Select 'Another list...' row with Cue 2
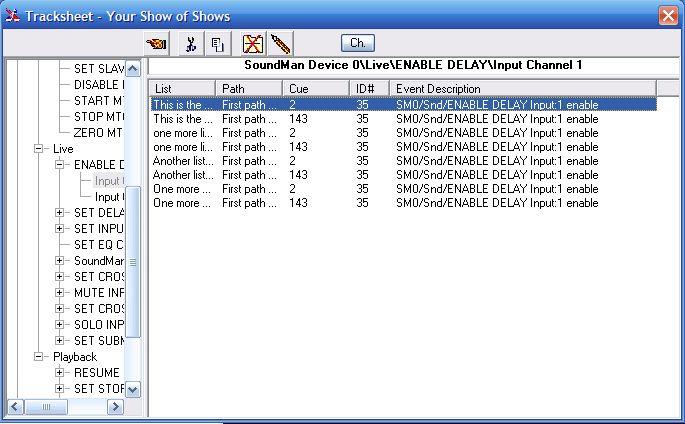The width and height of the screenshot is (685, 424). [403, 161]
